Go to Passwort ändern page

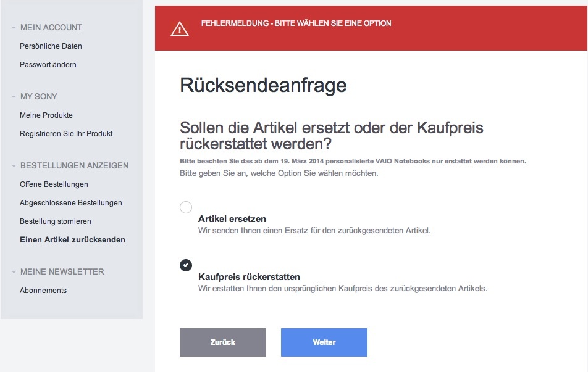(48, 65)
